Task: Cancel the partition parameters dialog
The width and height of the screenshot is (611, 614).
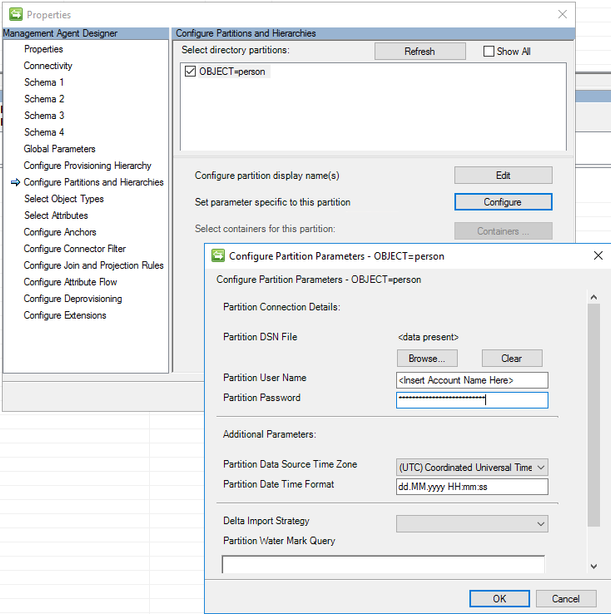Action: pyautogui.click(x=566, y=598)
